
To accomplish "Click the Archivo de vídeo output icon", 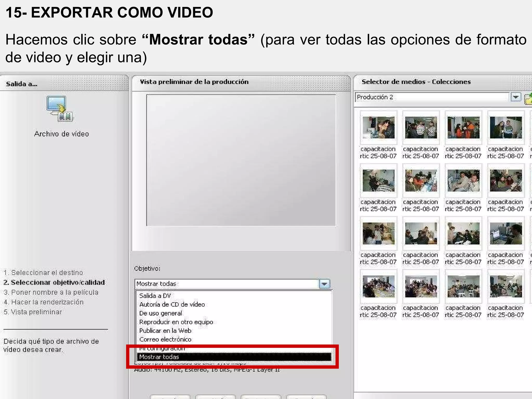I will pos(60,109).
